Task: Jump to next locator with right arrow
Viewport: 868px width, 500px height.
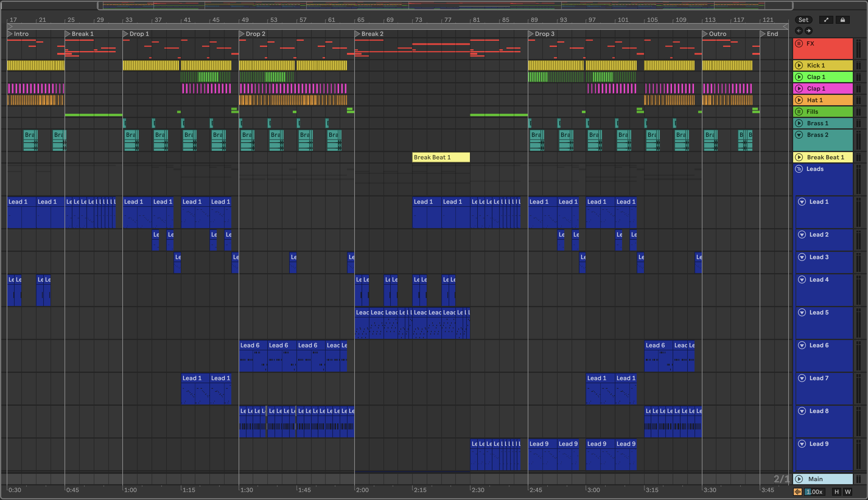Action: tap(809, 31)
